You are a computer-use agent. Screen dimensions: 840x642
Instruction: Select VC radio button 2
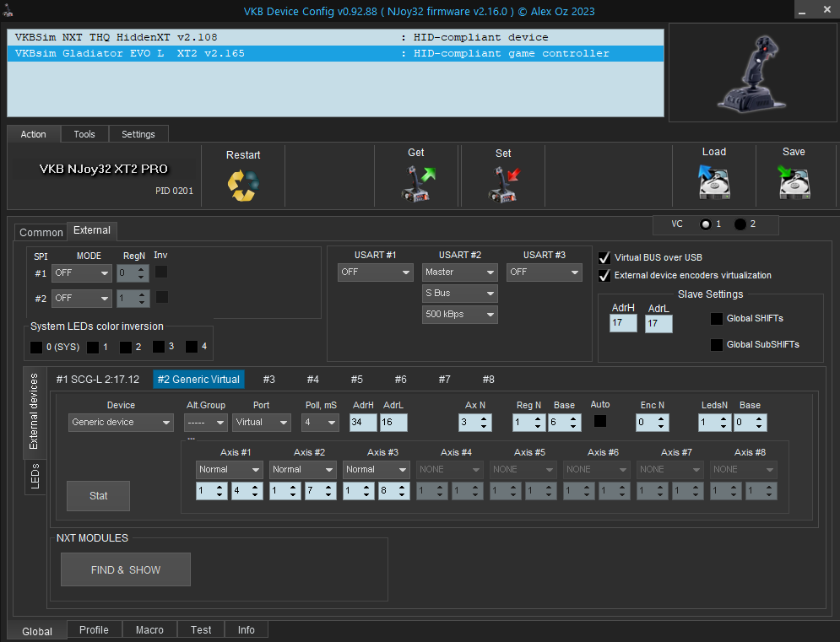[740, 224]
